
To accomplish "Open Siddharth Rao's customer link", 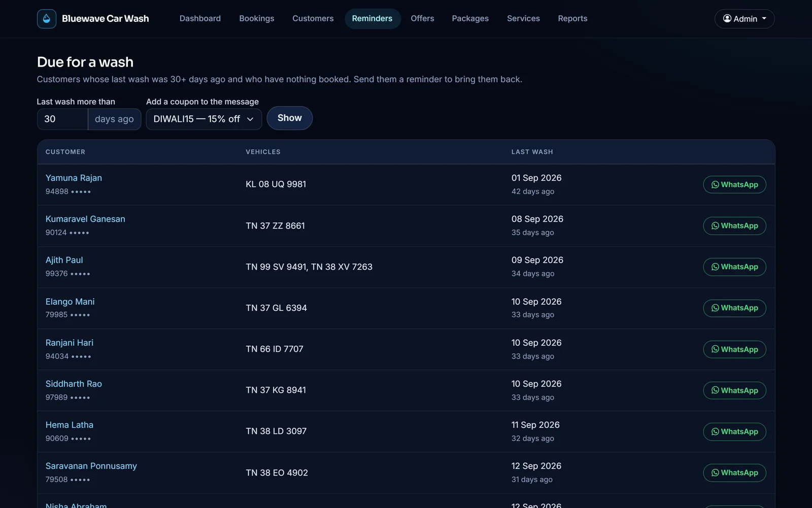I will click(x=74, y=384).
